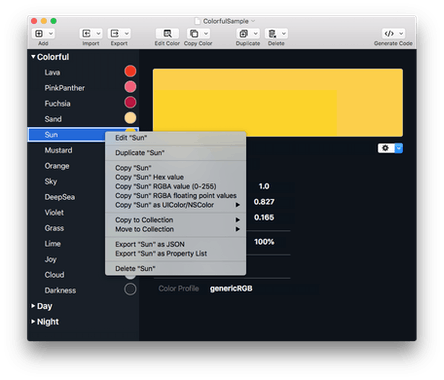This screenshot has height=380, width=444.
Task: Click the genericRGB color profile value
Action: click(231, 288)
